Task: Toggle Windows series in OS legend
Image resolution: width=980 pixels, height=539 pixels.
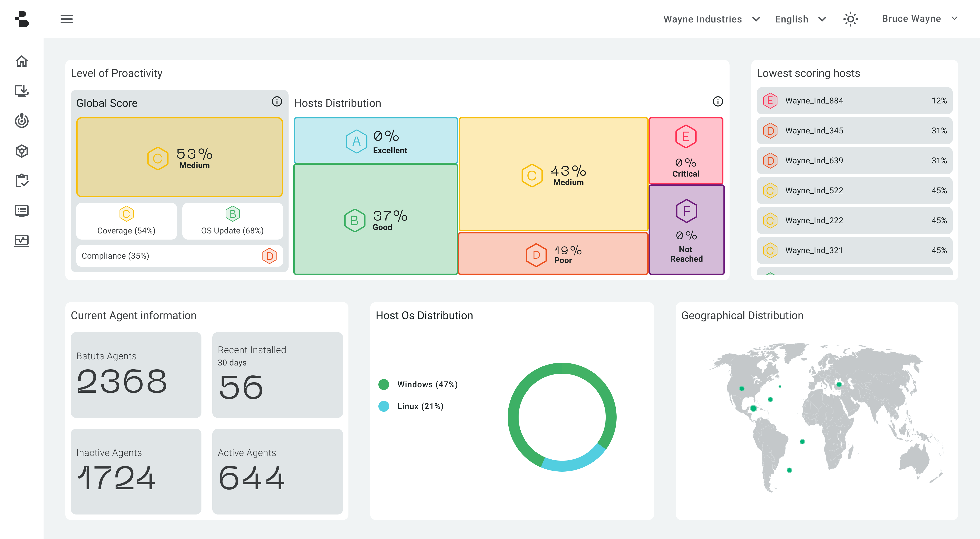Action: click(x=419, y=384)
